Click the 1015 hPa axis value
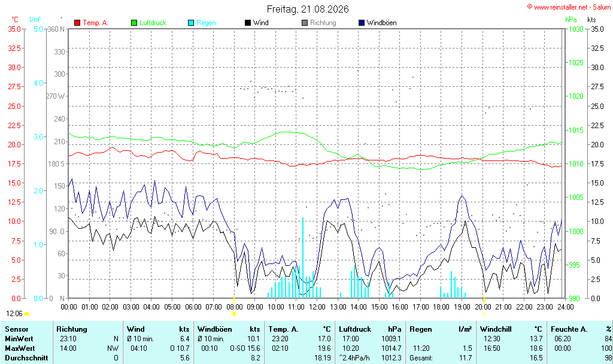The image size is (613, 364). [576, 130]
